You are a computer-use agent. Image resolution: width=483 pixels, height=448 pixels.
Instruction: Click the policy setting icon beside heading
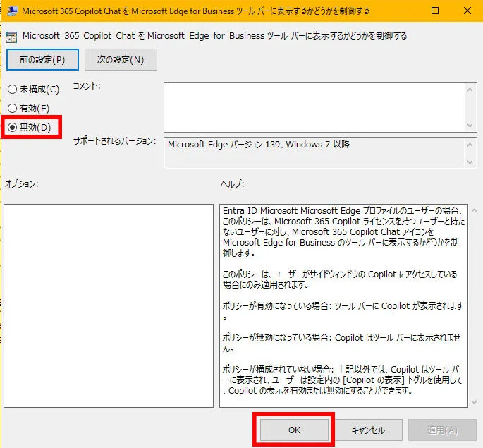pyautogui.click(x=11, y=37)
